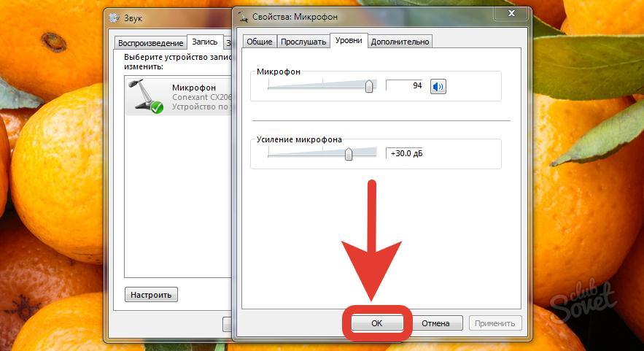Close the Свойства: Микрофон window
644x351 pixels.
coord(511,13)
